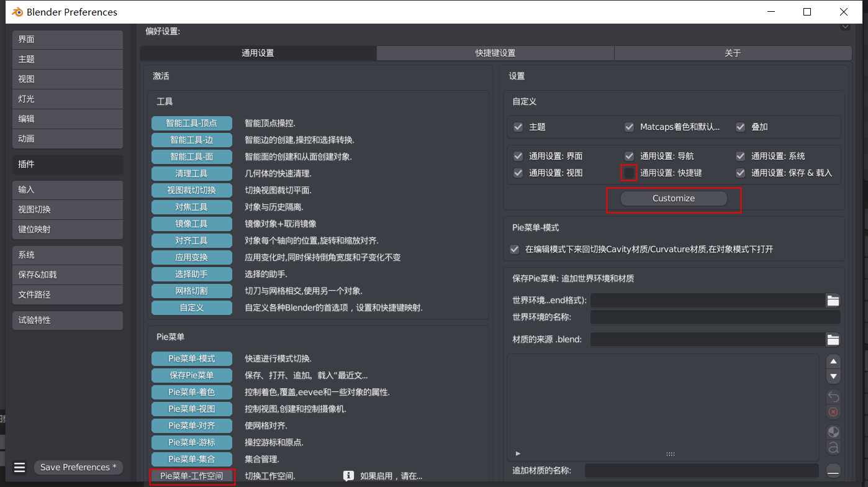Toggle the 主题 checkbox
Screen dimensions: 868x487
(x=518, y=127)
